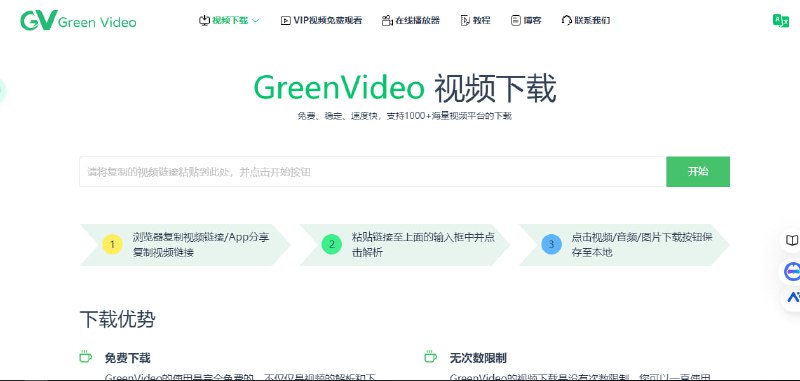The width and height of the screenshot is (800, 381).
Task: Click the camera icon beside 在线播放器
Action: [x=387, y=20]
